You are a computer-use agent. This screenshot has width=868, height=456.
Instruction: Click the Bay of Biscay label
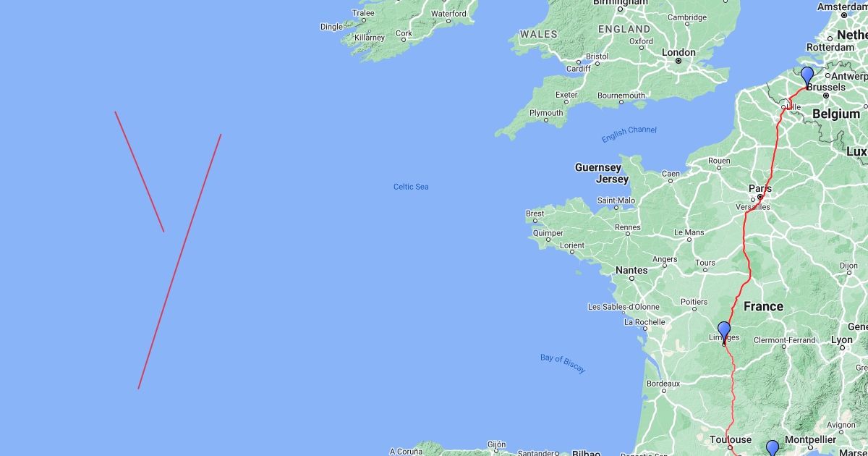(563, 363)
